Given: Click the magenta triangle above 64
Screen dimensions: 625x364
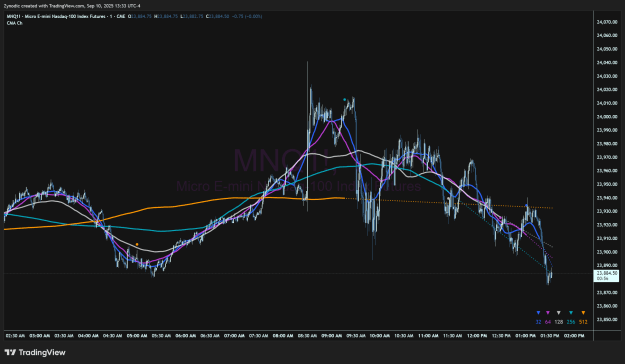Looking at the screenshot, I should (x=548, y=313).
